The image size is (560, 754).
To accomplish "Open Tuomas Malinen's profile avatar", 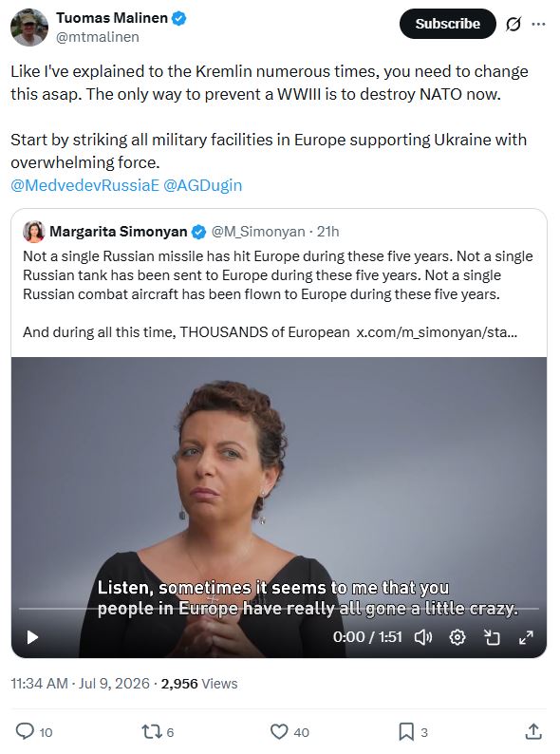I will click(x=29, y=28).
